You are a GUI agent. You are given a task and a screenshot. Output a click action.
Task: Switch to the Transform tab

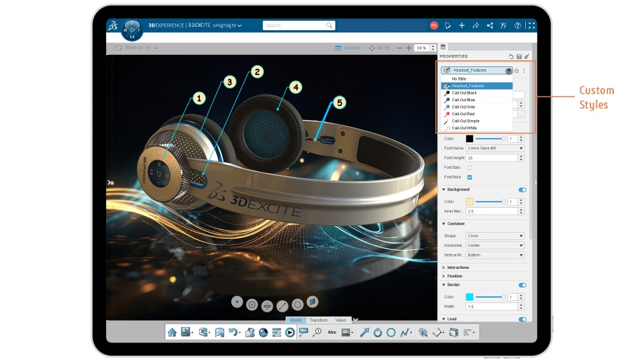click(318, 320)
